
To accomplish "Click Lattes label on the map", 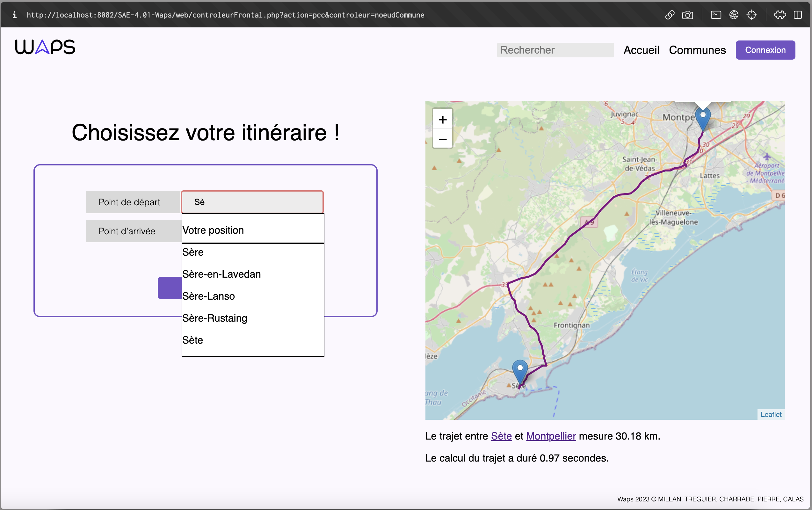I will pyautogui.click(x=709, y=175).
